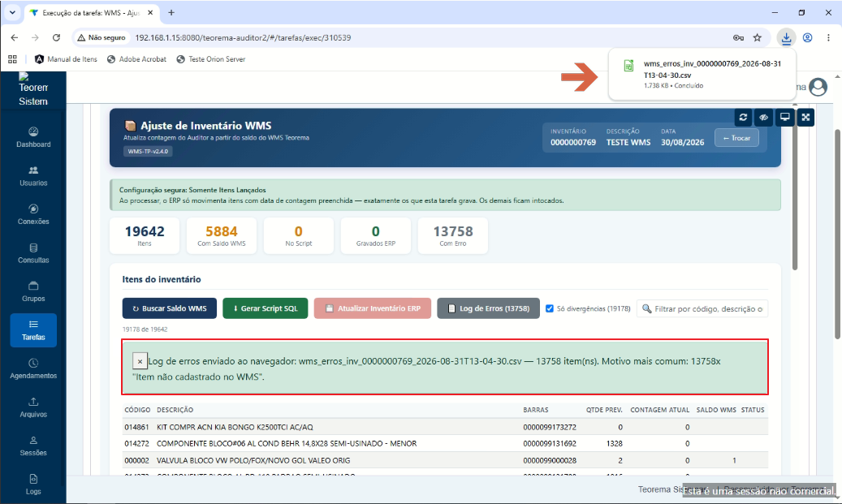Open Consultas sidebar section

33,253
